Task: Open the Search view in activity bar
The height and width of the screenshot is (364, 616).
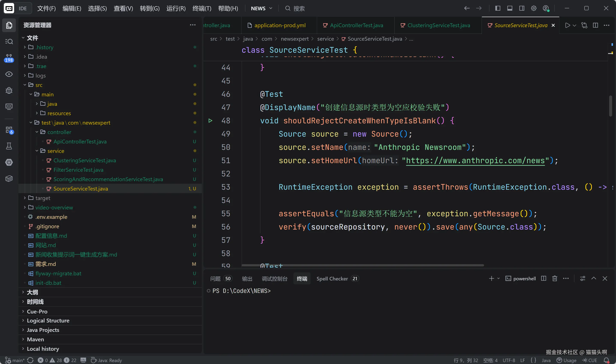Action: coord(9,42)
